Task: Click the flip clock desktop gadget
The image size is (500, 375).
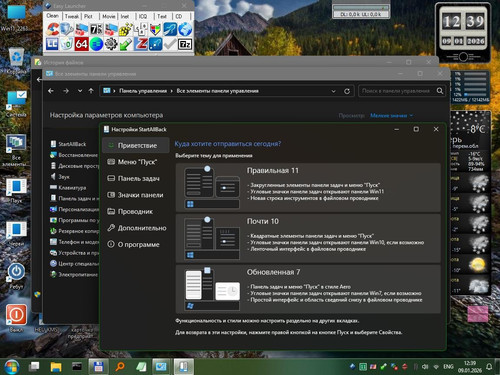Action: coord(463,32)
